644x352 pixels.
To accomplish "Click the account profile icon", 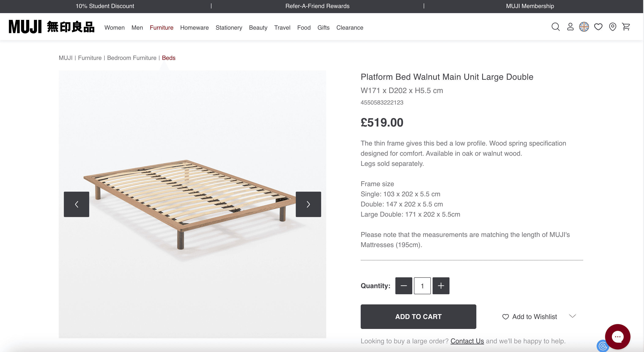I will click(x=570, y=27).
